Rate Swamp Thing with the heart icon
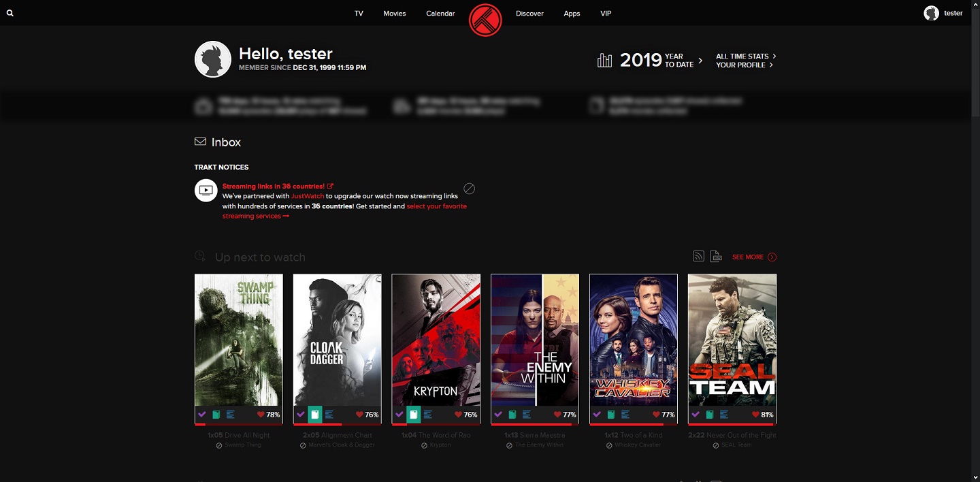This screenshot has height=482, width=980. [x=261, y=414]
